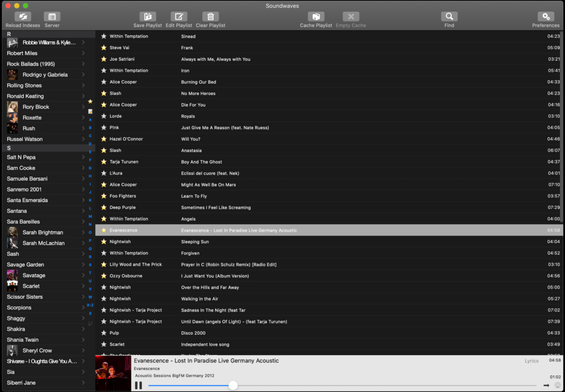Click the Lyrics link in the player
Screen dimensions: 565x392
(x=531, y=361)
